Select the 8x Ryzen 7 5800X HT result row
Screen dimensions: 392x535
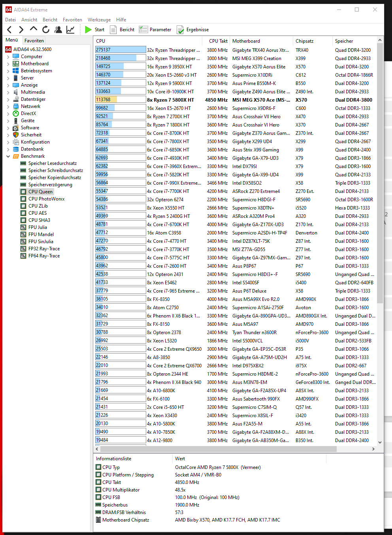(235, 100)
